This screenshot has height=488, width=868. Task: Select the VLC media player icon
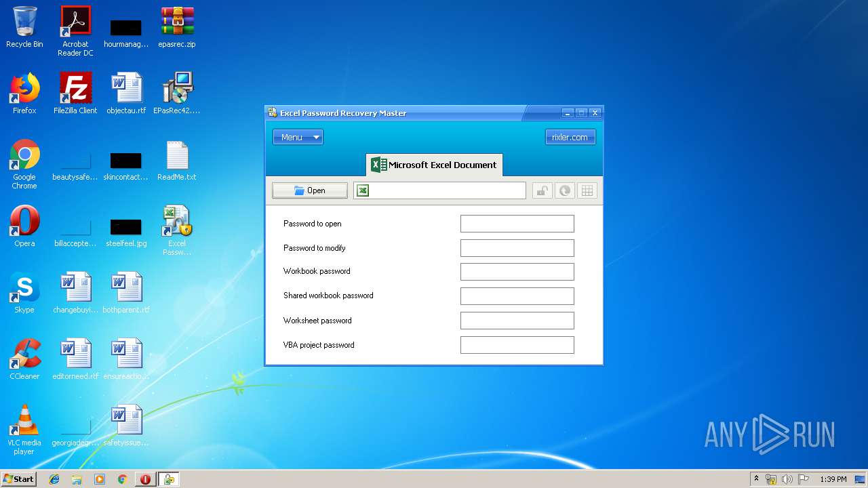tap(24, 430)
